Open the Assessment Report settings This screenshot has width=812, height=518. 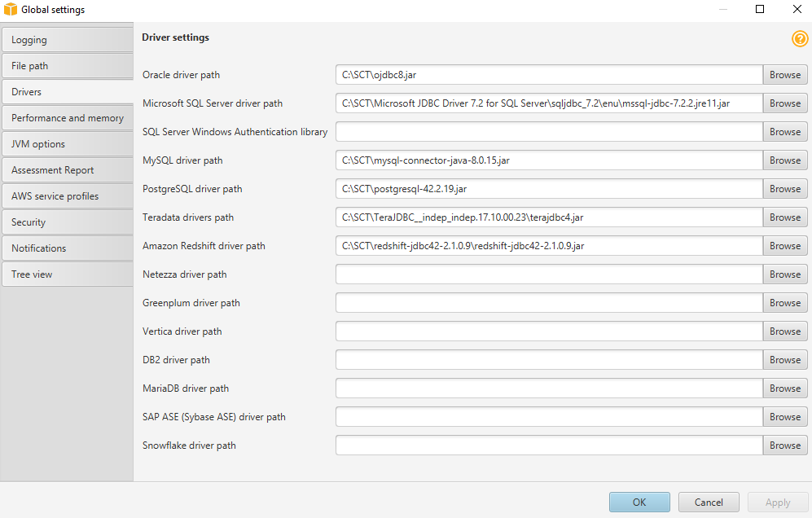pyautogui.click(x=67, y=169)
